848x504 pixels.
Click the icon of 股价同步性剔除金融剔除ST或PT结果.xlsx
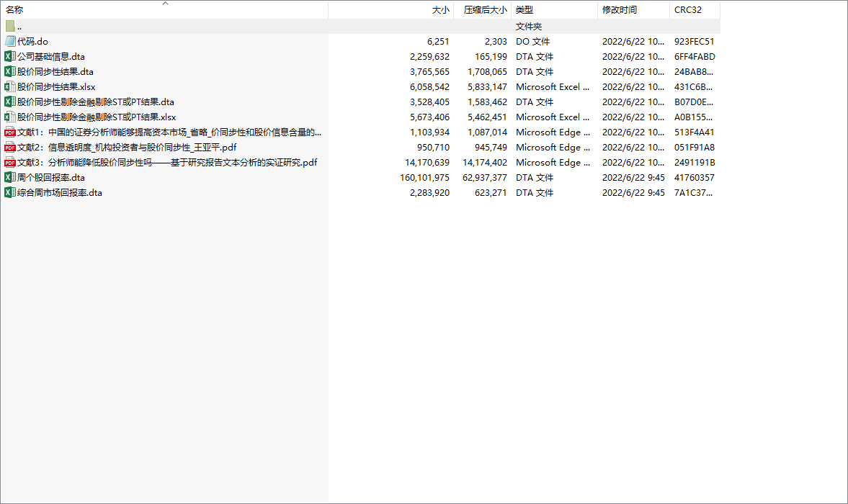point(10,117)
